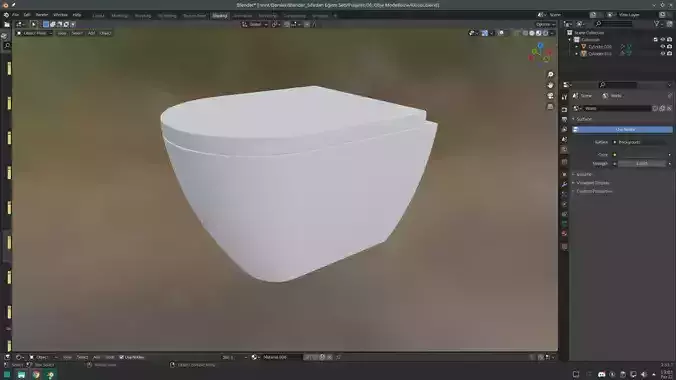This screenshot has width=676, height=380.
Task: Click the blue Use Nodes button
Action: tap(622, 129)
